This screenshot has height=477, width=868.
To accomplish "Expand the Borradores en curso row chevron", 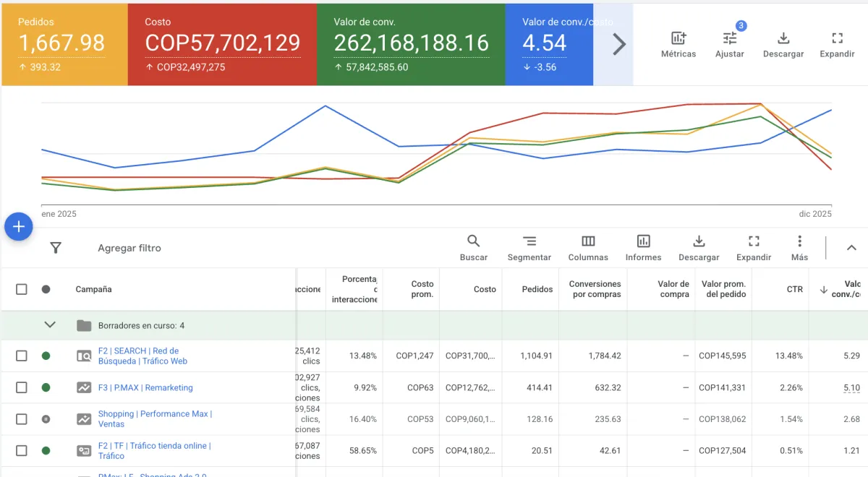I will (50, 325).
